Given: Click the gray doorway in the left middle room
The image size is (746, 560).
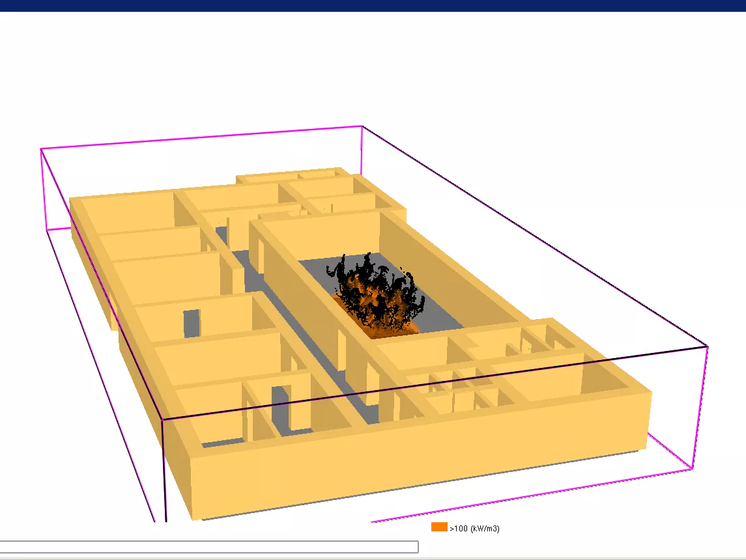Looking at the screenshot, I should pyautogui.click(x=192, y=323).
